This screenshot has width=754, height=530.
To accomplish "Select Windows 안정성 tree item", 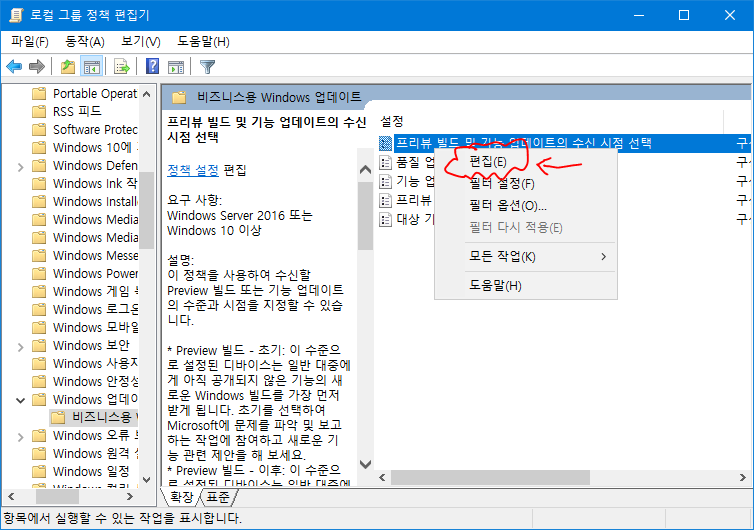I will coord(95,381).
